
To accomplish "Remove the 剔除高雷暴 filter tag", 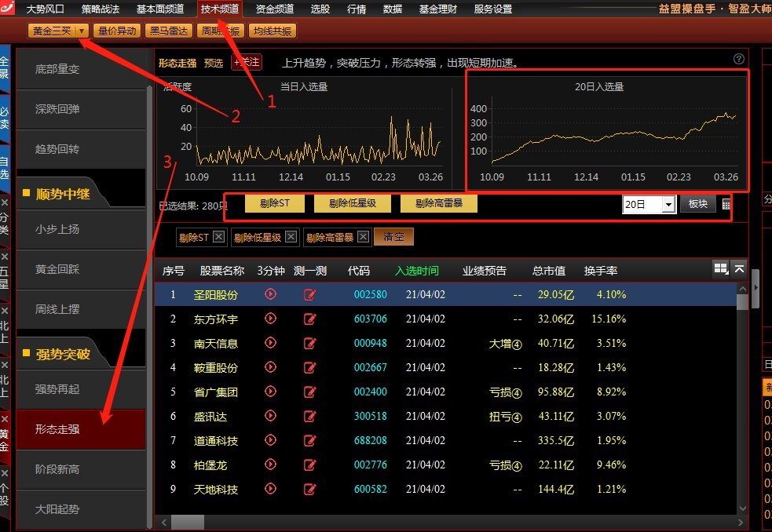I will (362, 236).
